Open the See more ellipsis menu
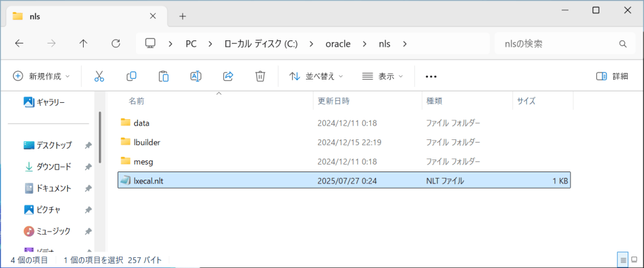The width and height of the screenshot is (644, 268). (x=431, y=76)
